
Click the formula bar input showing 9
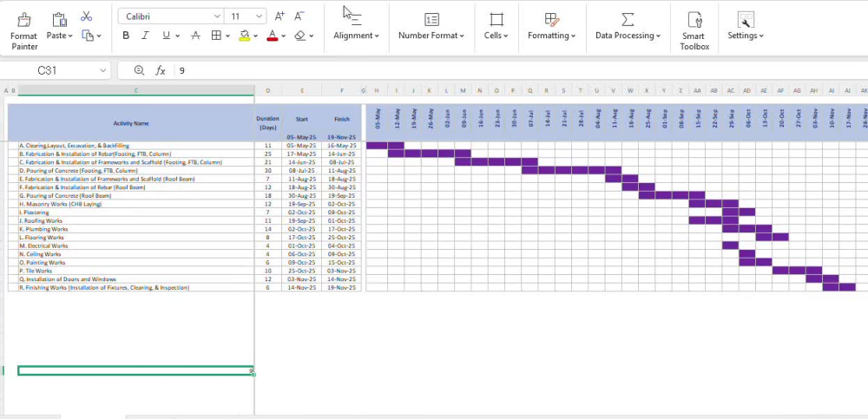[520, 70]
